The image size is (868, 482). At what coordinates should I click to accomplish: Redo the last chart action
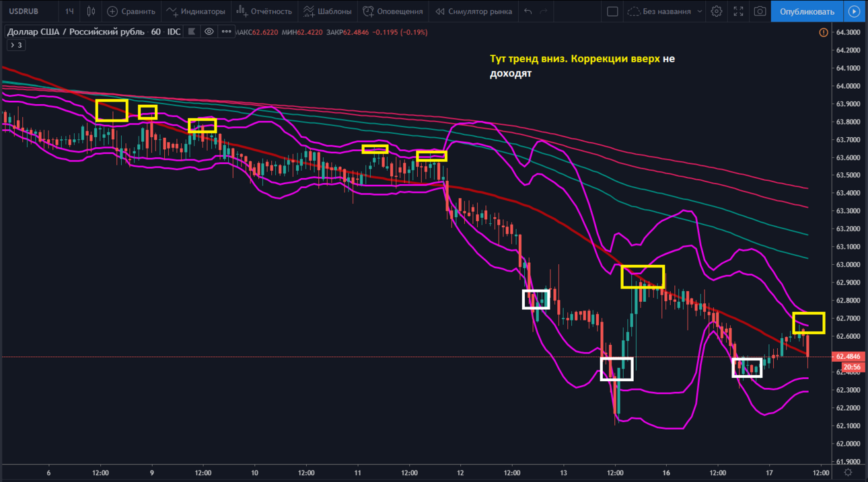(x=544, y=11)
